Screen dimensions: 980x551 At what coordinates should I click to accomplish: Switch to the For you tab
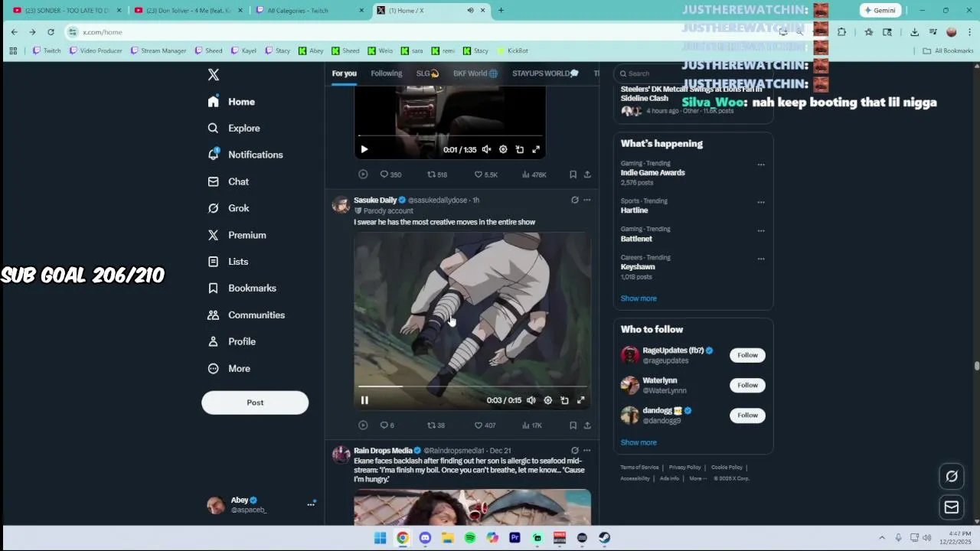pos(344,73)
